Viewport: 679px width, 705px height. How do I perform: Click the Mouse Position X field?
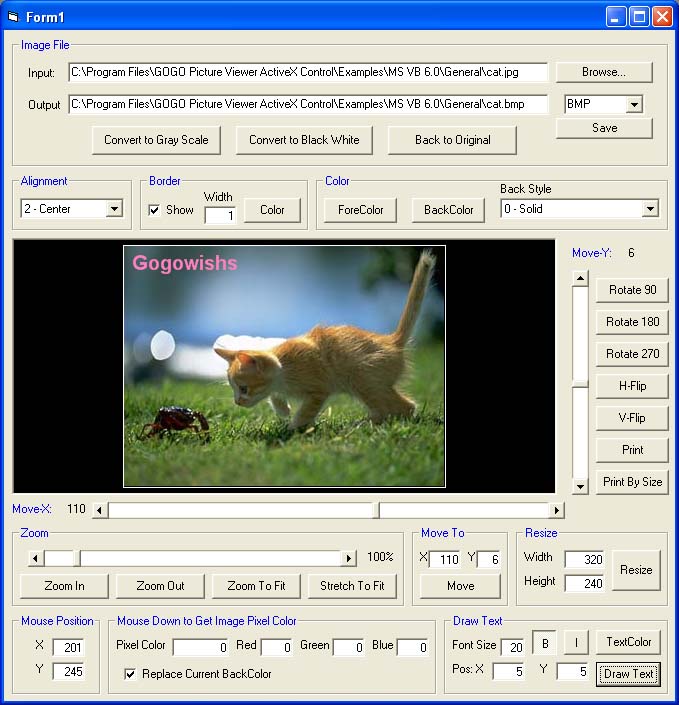point(68,647)
